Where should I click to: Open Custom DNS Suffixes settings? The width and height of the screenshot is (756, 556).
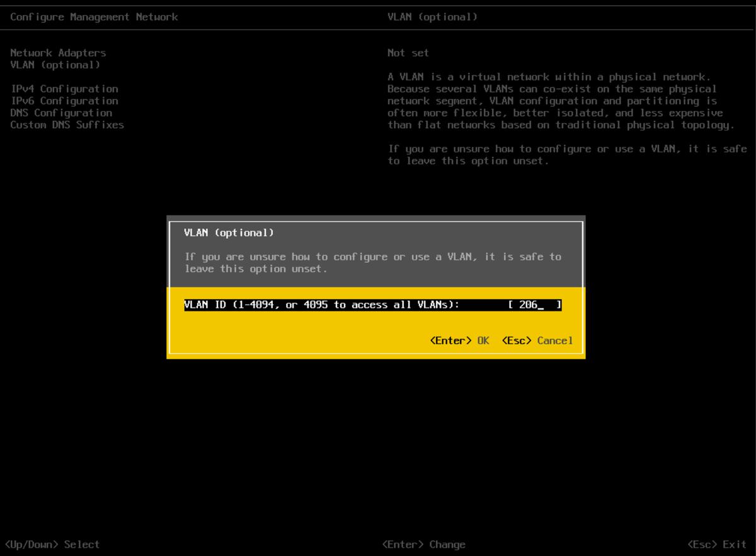[x=66, y=125]
